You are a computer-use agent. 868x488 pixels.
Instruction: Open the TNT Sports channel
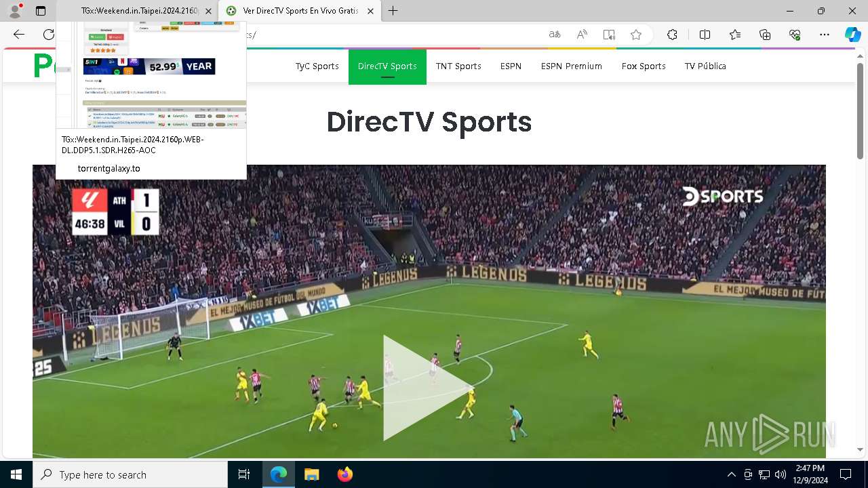click(458, 66)
